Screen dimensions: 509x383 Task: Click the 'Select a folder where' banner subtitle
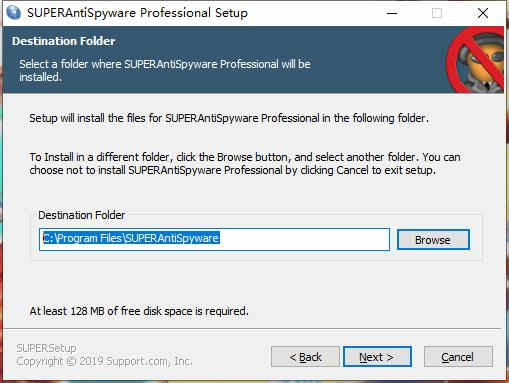[x=165, y=70]
